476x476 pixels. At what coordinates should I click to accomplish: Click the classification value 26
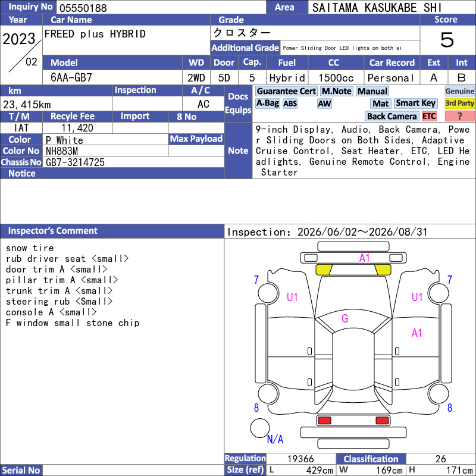tap(440, 459)
